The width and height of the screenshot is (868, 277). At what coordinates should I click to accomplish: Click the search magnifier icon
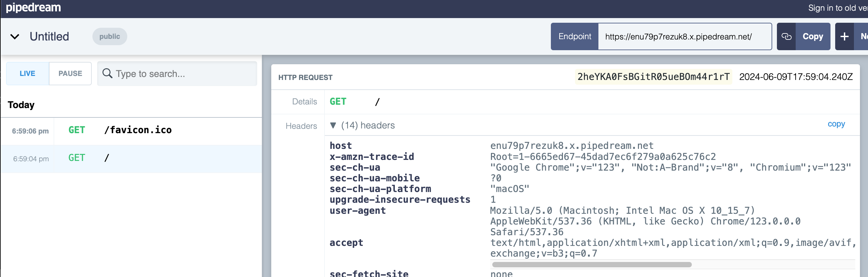tap(107, 73)
